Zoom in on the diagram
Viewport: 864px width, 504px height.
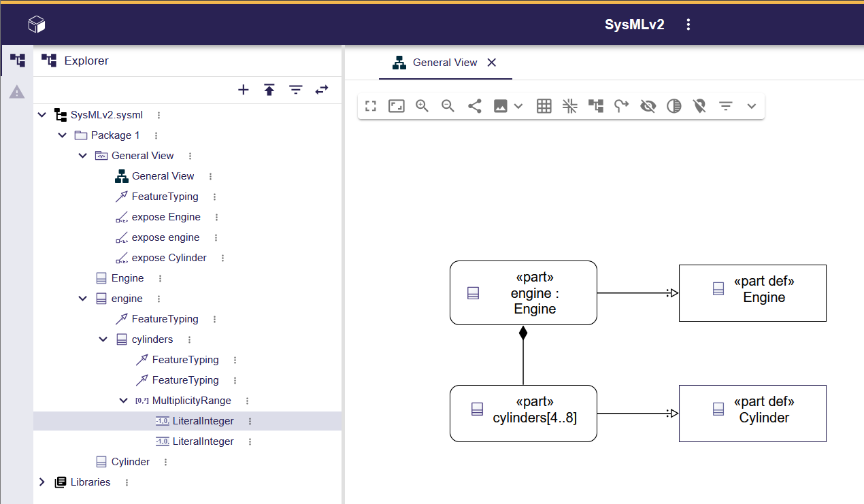422,106
